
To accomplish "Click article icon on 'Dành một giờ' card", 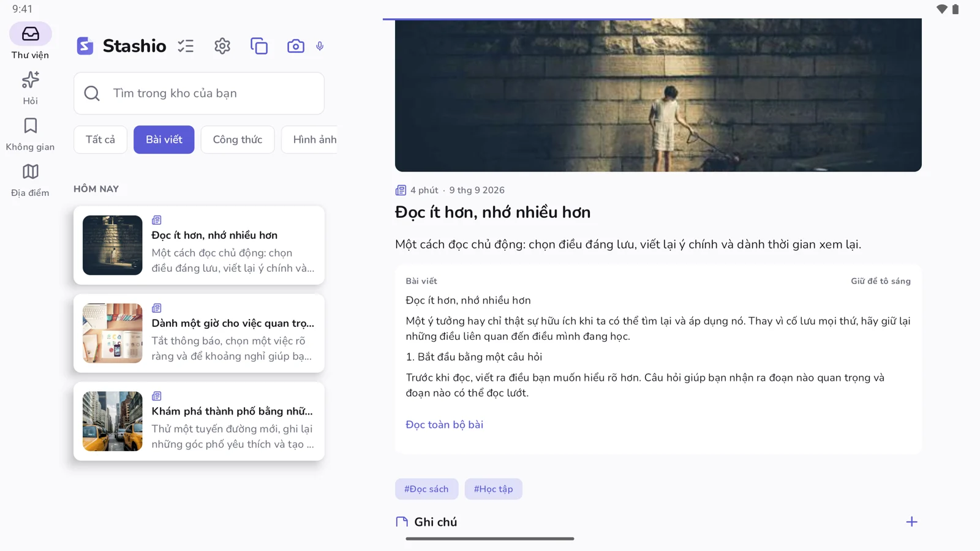I will coord(157,308).
